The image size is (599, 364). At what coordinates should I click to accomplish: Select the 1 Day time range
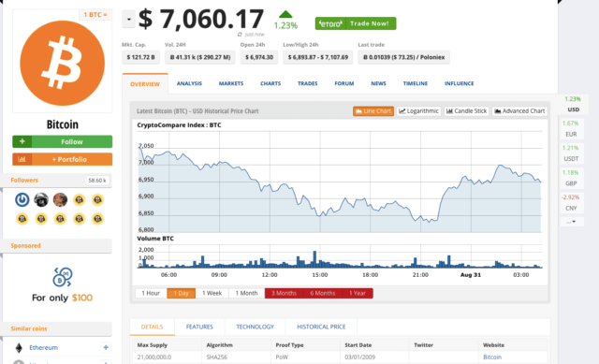point(181,293)
